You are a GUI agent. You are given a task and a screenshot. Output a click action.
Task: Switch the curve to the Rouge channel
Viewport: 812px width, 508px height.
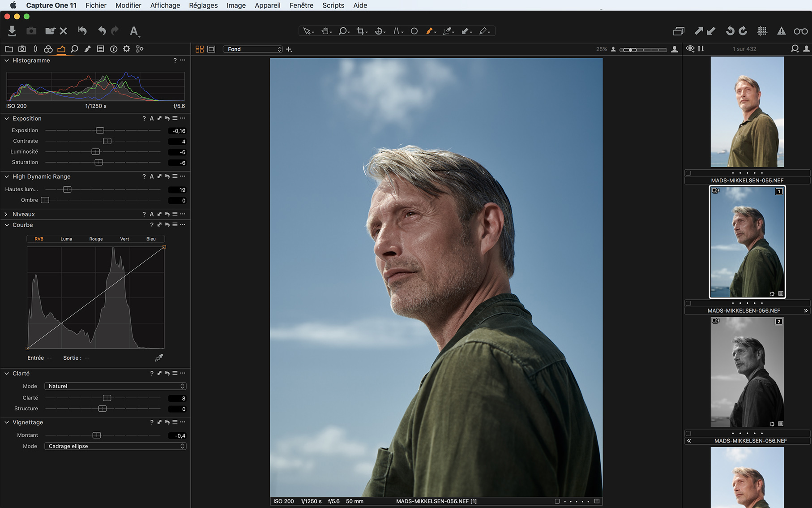point(96,239)
